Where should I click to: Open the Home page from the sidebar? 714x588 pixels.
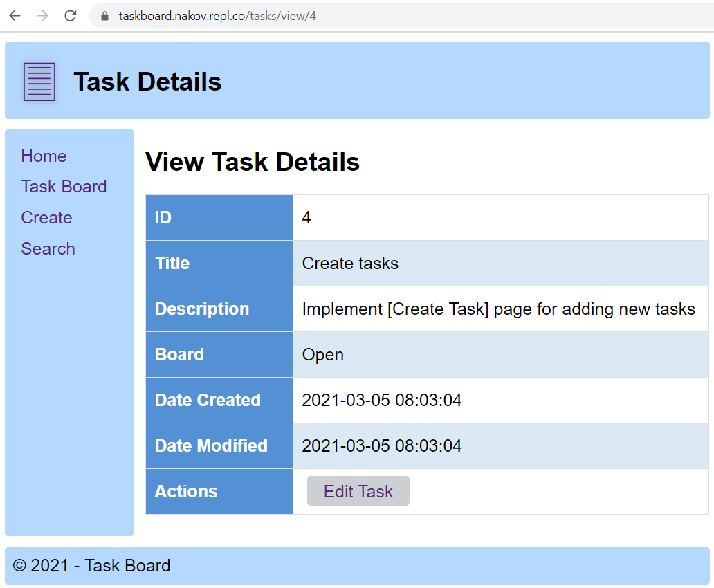tap(44, 156)
